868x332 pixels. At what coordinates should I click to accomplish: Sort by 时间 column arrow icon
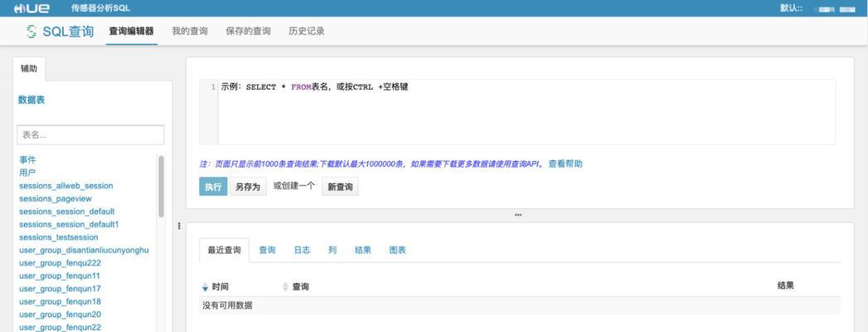pyautogui.click(x=206, y=287)
